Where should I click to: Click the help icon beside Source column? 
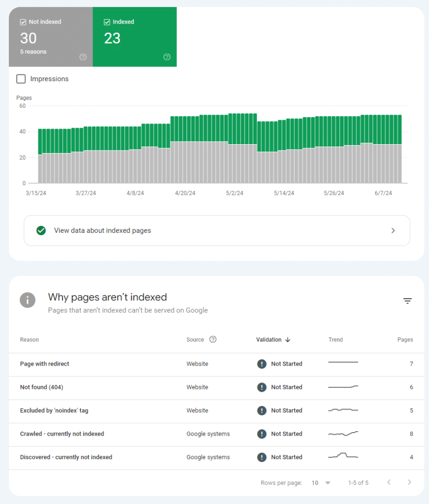213,340
